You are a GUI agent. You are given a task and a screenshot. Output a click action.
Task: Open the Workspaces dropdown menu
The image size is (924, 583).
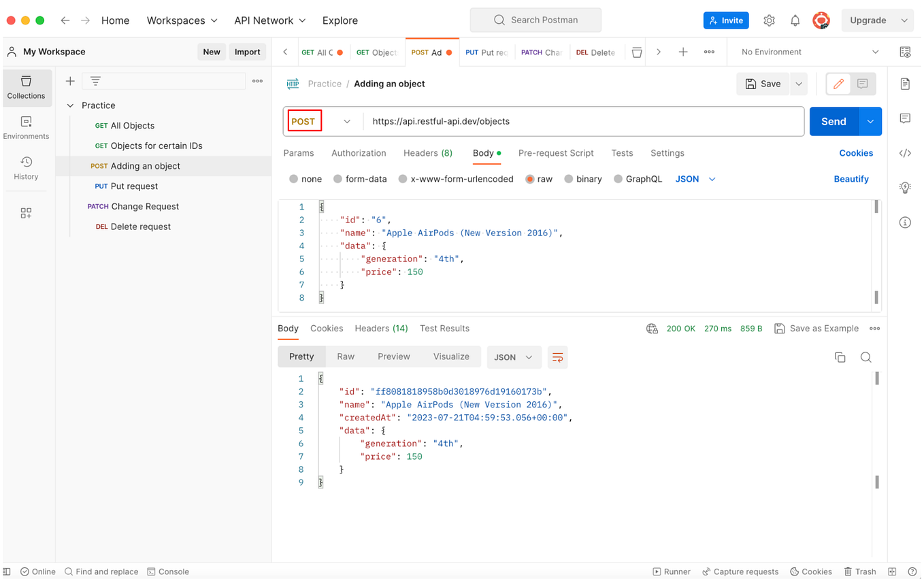tap(182, 20)
